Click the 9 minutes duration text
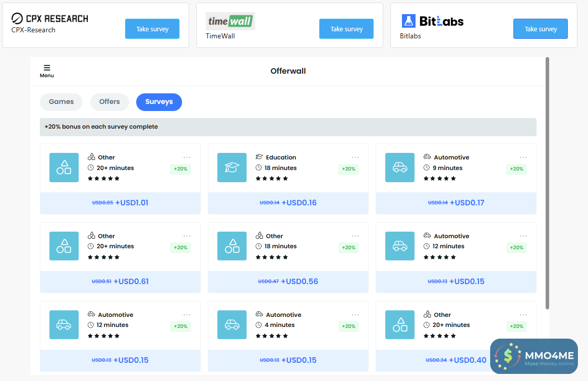Screen dimensions: 588x381 [x=447, y=168]
